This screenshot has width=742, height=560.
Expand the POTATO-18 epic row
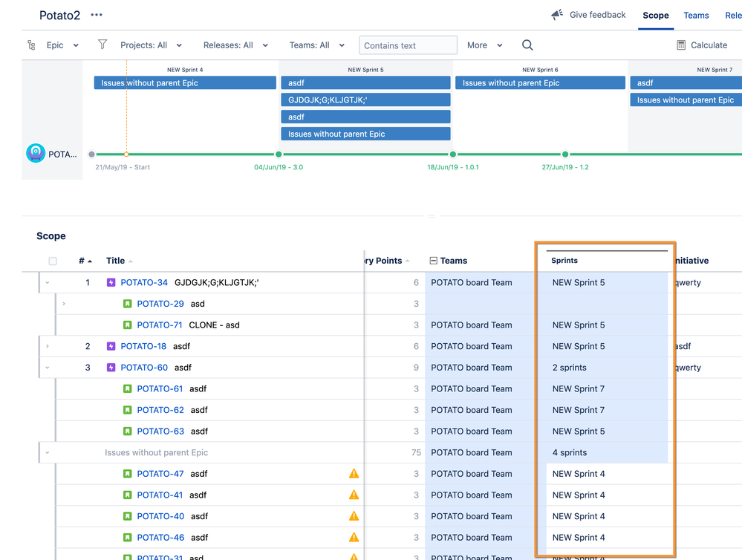(48, 346)
